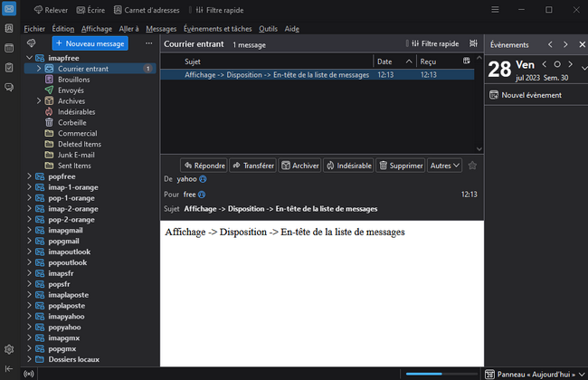Select the message Affichage -> Disposition in list

pyautogui.click(x=318, y=75)
